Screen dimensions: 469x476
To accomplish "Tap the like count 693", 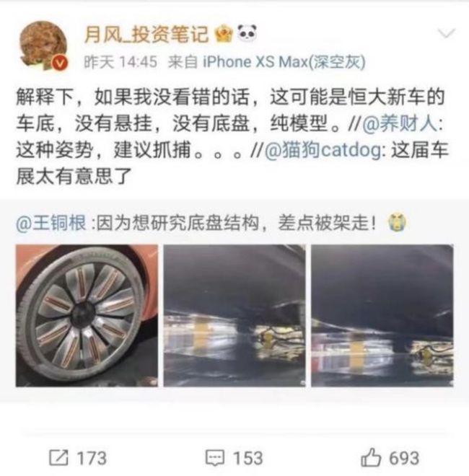I will click(x=404, y=458).
